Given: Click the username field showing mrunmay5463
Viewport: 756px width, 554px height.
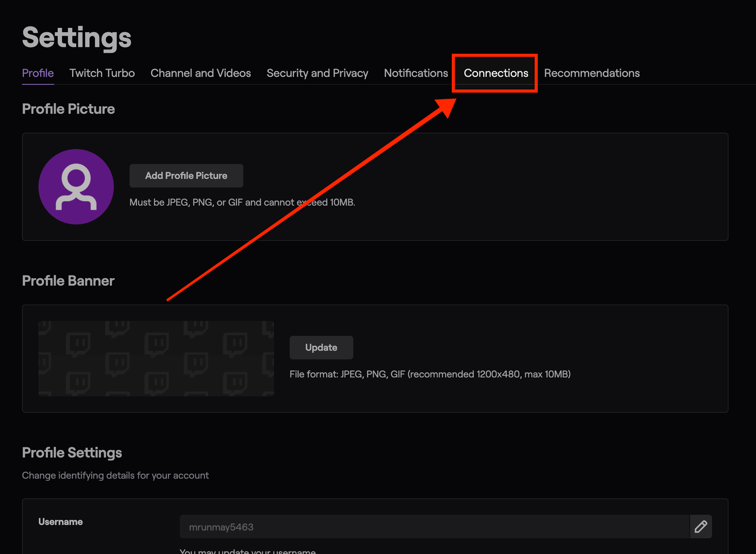Looking at the screenshot, I should pyautogui.click(x=434, y=527).
